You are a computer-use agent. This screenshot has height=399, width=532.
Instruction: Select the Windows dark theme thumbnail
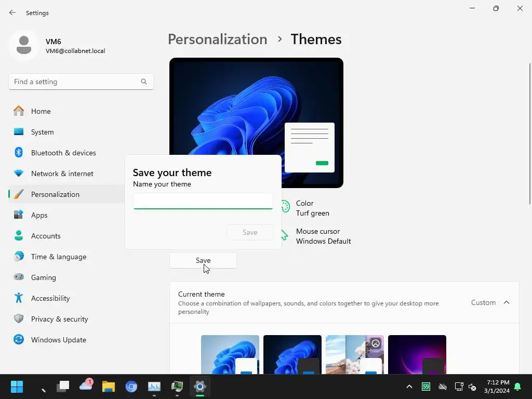pyautogui.click(x=292, y=354)
